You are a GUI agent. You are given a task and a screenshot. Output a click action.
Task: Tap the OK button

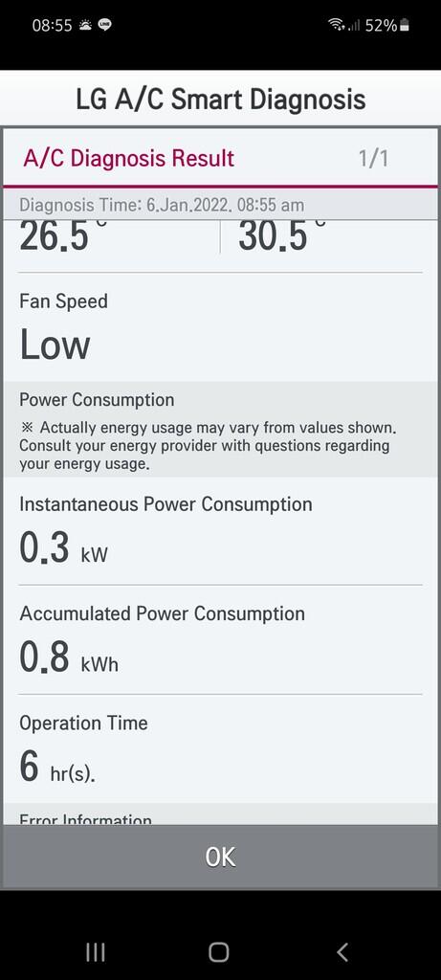(x=220, y=857)
